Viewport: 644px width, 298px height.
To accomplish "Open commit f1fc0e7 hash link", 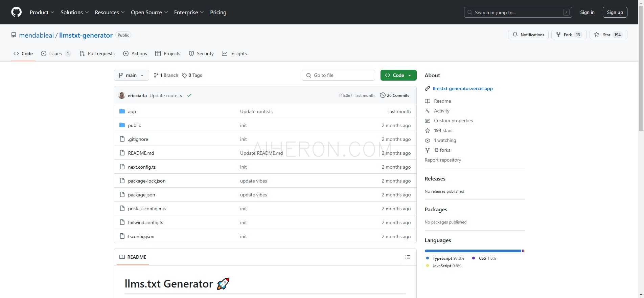I will [346, 95].
